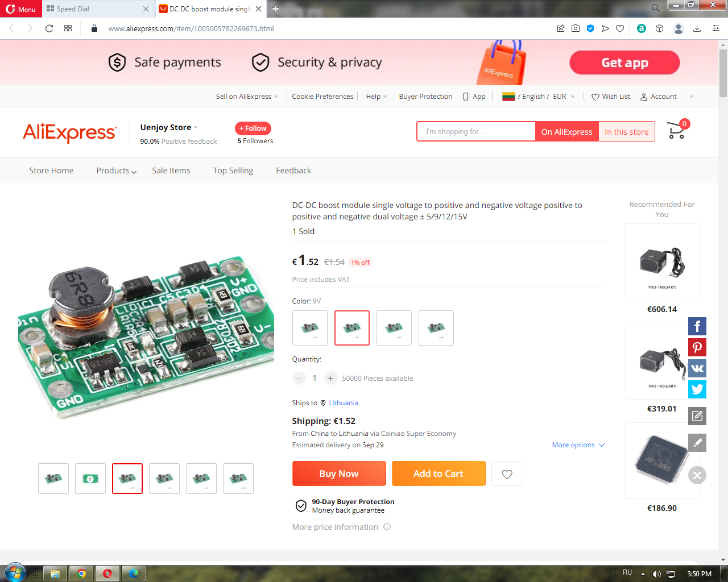This screenshot has width=728, height=582.
Task: Bookmark the page with the toolbar heart icon
Action: coord(620,28)
